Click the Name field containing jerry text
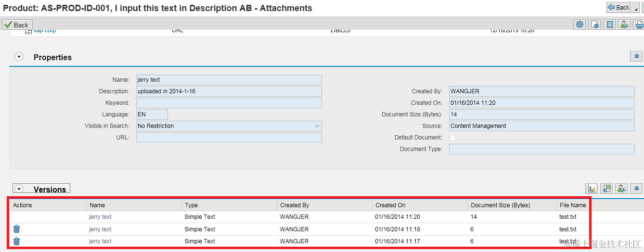The height and width of the screenshot is (252, 644). 229,80
